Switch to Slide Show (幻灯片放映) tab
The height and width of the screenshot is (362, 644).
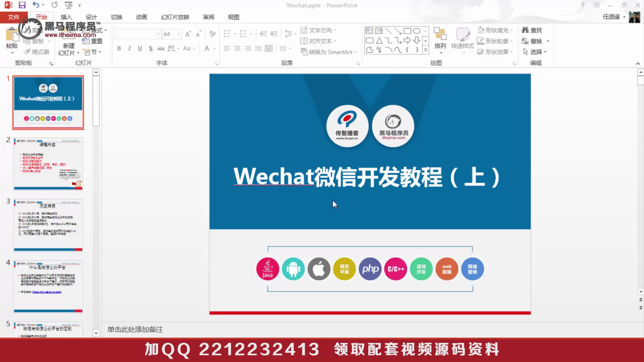point(175,17)
